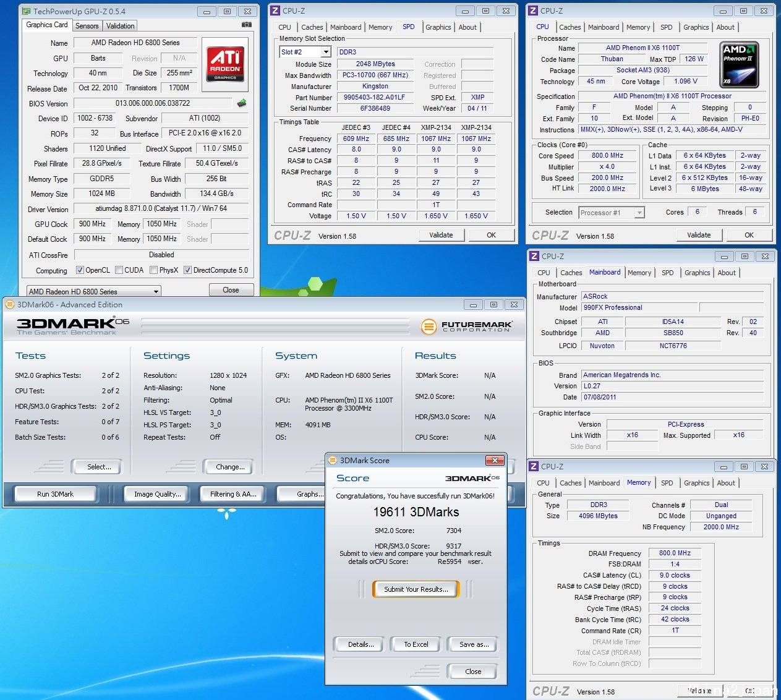Click Close button in 3DMark Score dialog

click(473, 672)
